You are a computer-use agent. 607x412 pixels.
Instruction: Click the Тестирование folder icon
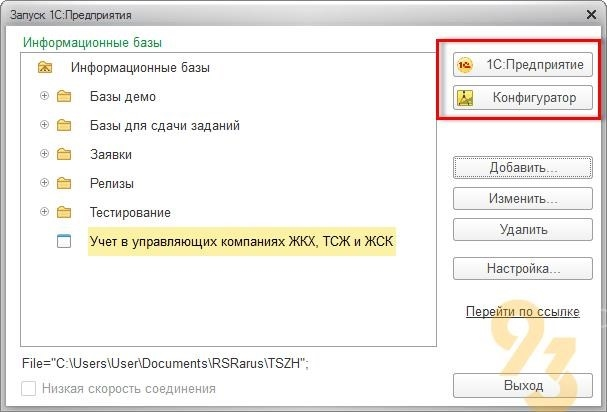coord(64,212)
